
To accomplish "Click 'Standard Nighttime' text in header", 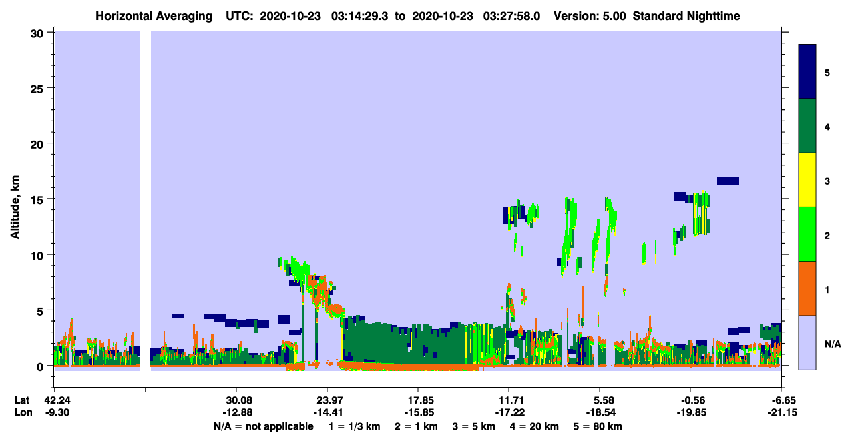I will pos(686,15).
